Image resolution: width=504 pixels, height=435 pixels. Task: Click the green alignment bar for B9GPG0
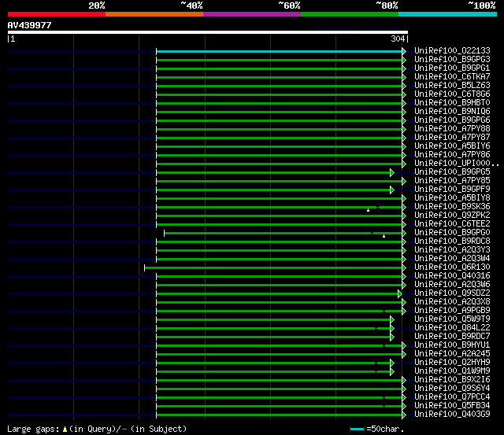tap(283, 233)
